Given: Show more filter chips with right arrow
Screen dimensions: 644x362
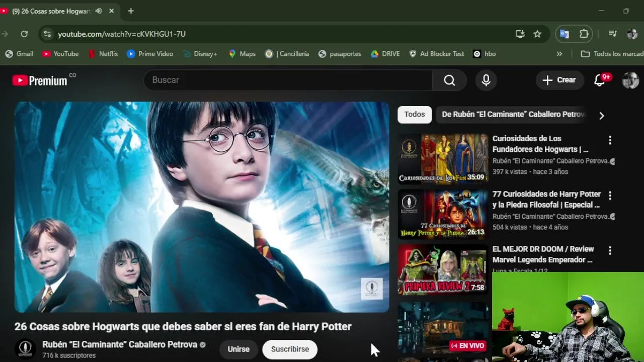Looking at the screenshot, I should [601, 116].
